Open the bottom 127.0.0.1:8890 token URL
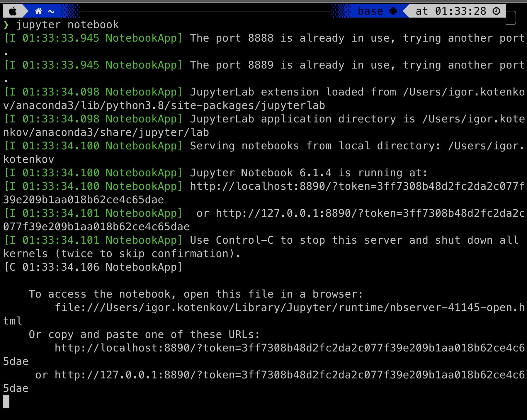The height and width of the screenshot is (420, 527). click(290, 375)
